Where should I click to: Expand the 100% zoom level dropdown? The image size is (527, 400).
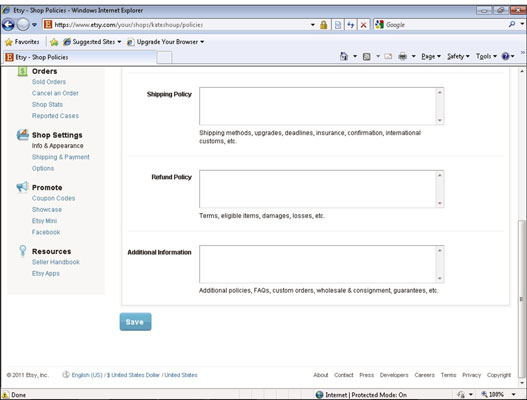click(x=514, y=395)
